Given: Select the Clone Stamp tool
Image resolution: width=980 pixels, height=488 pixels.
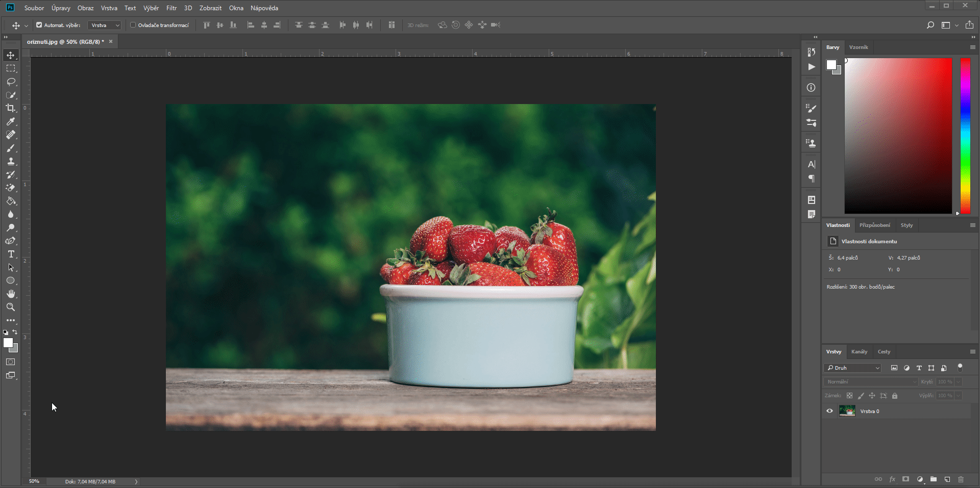Looking at the screenshot, I should 11,162.
